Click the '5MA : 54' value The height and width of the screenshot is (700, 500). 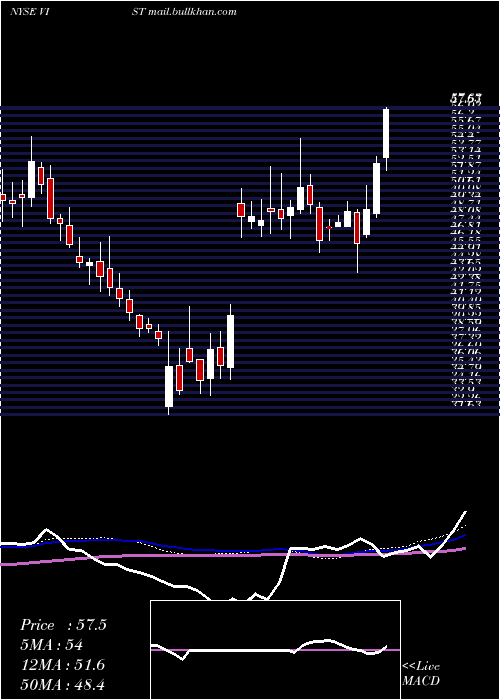tap(52, 645)
